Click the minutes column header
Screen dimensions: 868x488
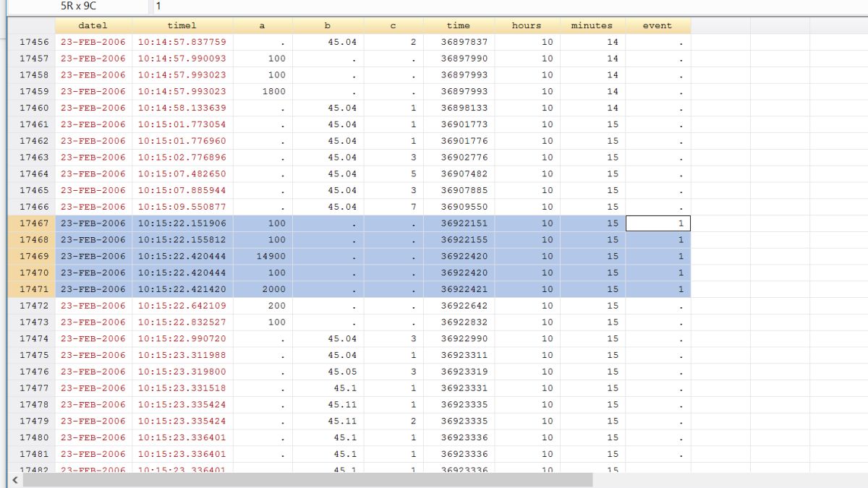[592, 25]
